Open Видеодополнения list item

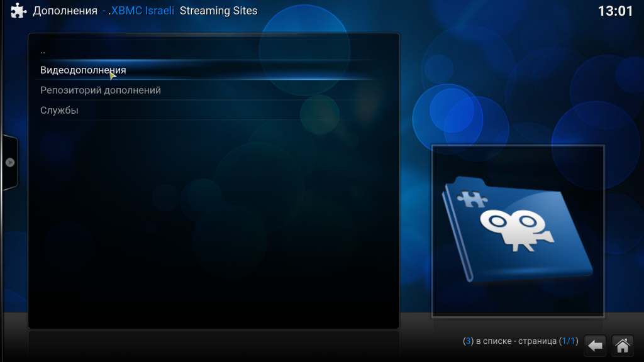[x=207, y=70]
